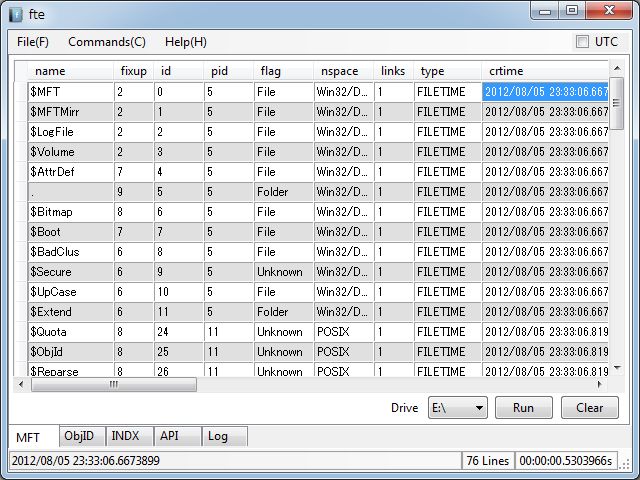Click the vertical scrollbar thumb
The height and width of the screenshot is (480, 640).
tap(617, 103)
